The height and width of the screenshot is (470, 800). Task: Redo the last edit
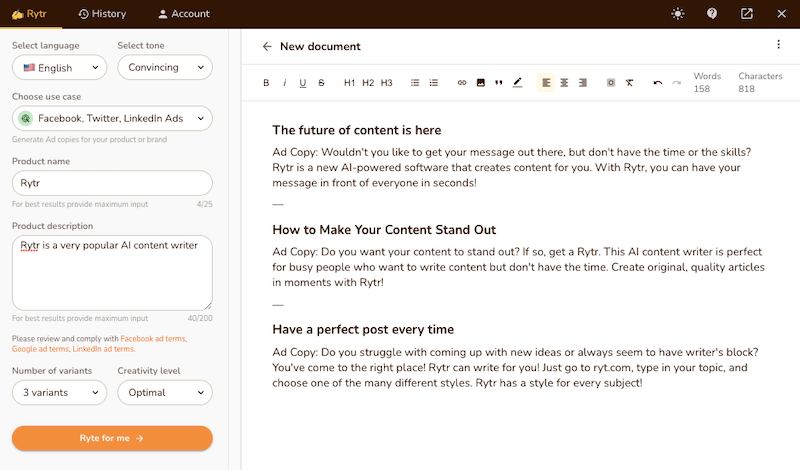click(x=677, y=83)
